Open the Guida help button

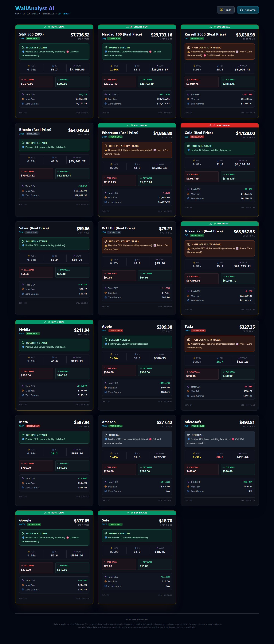tap(225, 10)
